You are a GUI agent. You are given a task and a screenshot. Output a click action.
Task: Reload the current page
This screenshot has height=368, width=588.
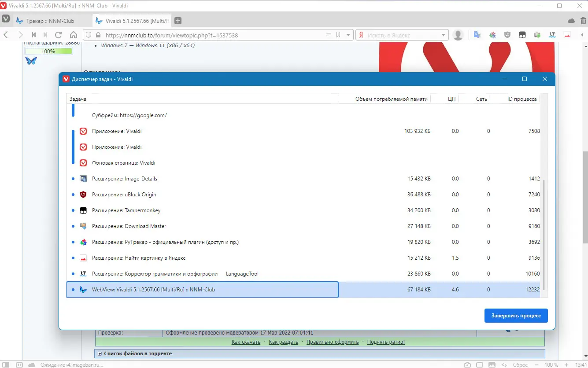[58, 35]
